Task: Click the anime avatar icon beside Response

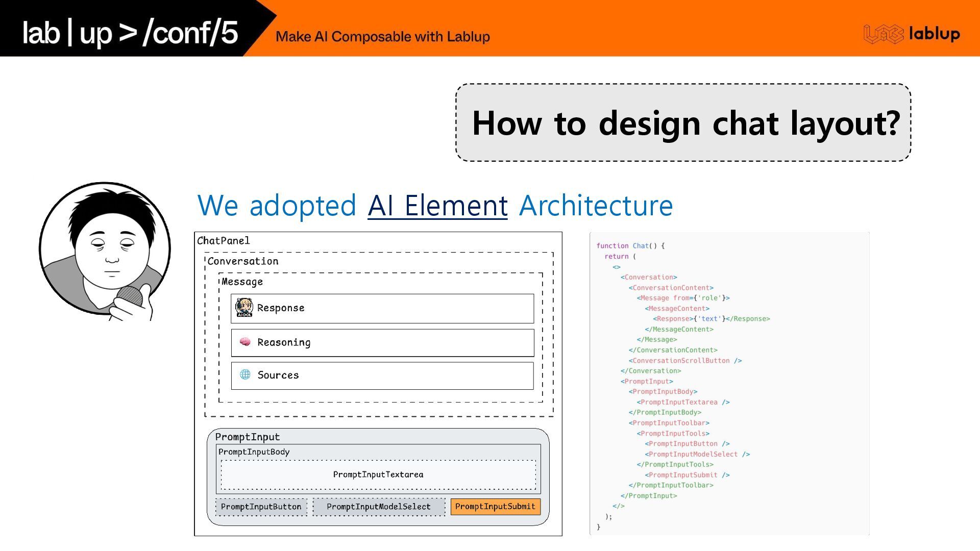Action: coord(244,308)
